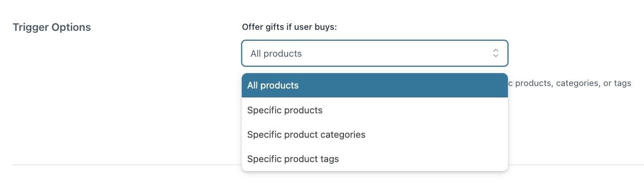The height and width of the screenshot is (183, 644).
Task: Select "Specific product tags" entry
Action: tap(374, 159)
